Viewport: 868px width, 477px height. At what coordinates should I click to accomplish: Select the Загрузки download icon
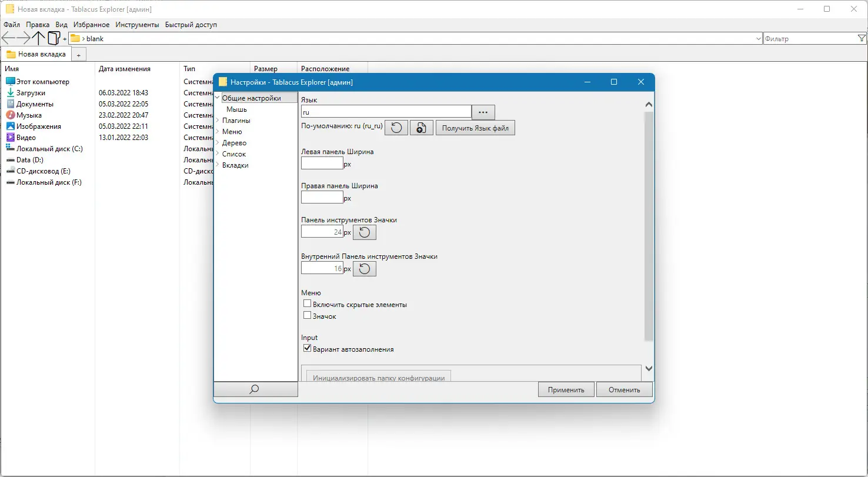tap(10, 93)
